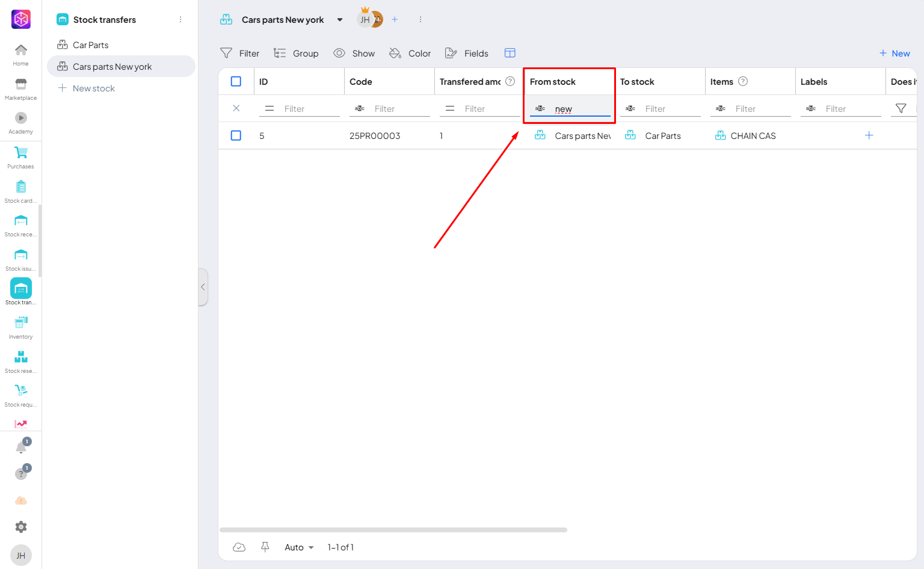The height and width of the screenshot is (569, 924).
Task: Open the Auto page size dropdown
Action: [299, 547]
